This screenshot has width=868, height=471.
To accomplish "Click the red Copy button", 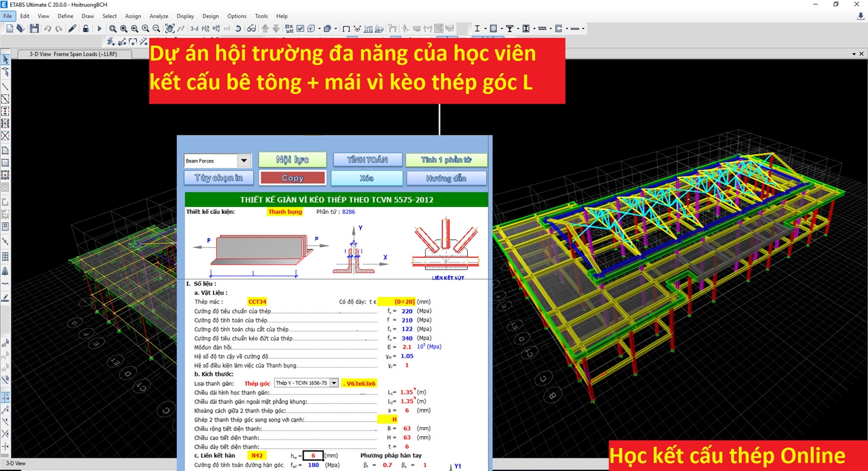I will click(293, 178).
